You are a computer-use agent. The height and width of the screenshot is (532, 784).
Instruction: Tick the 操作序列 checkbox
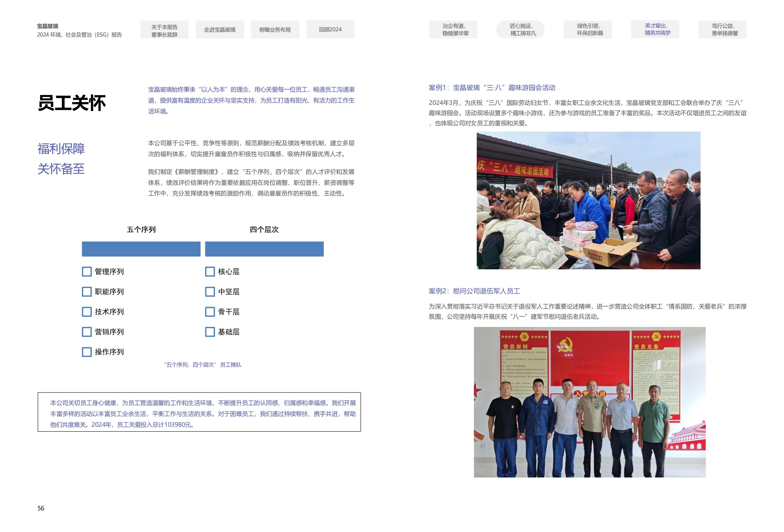click(x=87, y=352)
